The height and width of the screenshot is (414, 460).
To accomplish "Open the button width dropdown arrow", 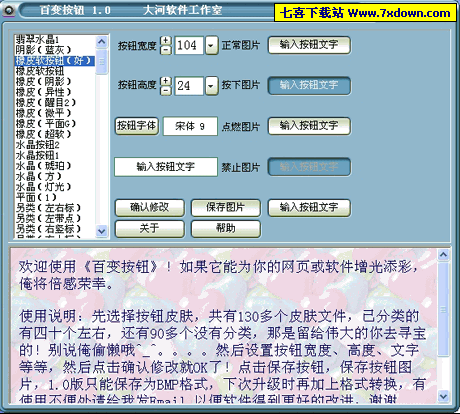I will 211,45.
